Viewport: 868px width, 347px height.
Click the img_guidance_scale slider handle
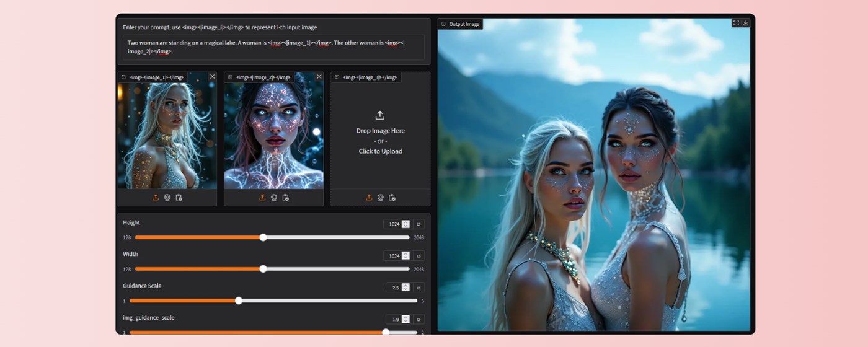point(386,332)
